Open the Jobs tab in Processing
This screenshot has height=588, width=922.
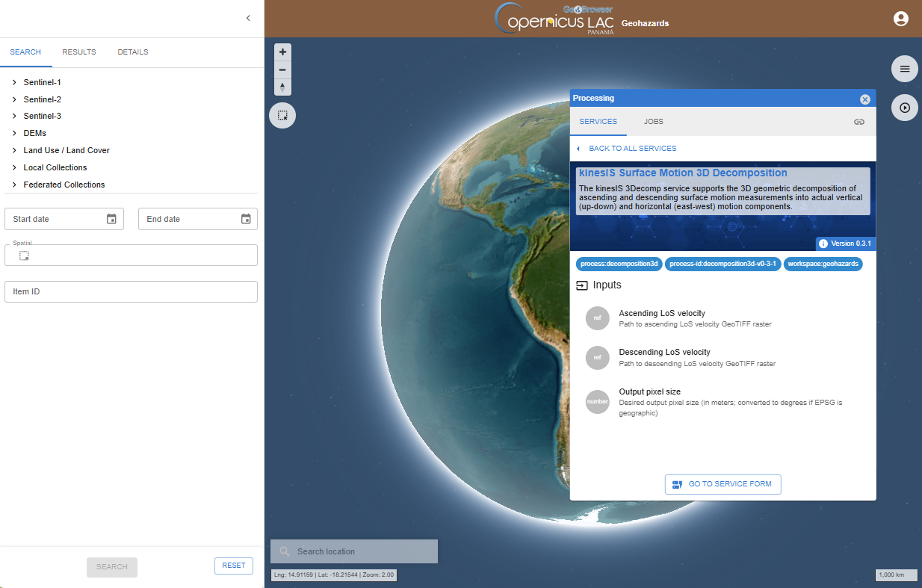coord(653,122)
